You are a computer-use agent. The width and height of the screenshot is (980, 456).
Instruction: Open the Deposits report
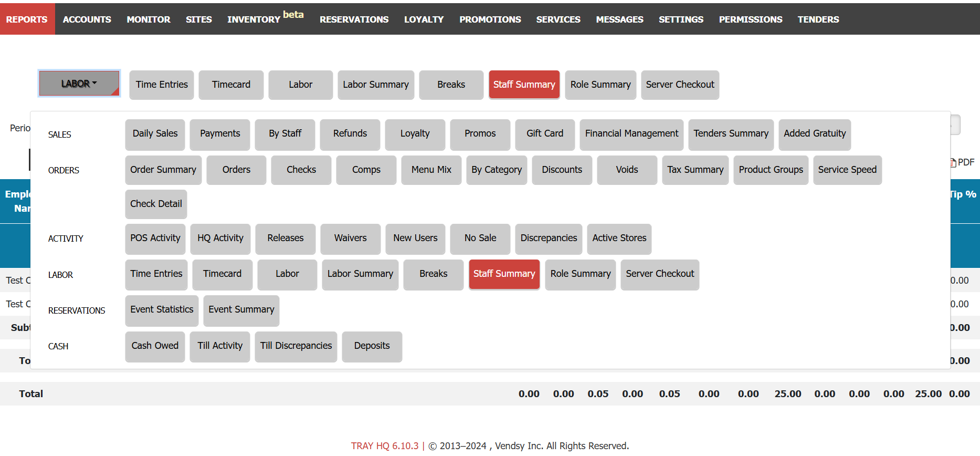[372, 346]
